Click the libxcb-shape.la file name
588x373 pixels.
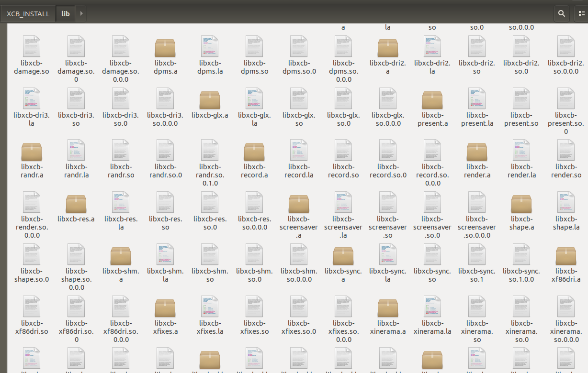[x=566, y=223]
